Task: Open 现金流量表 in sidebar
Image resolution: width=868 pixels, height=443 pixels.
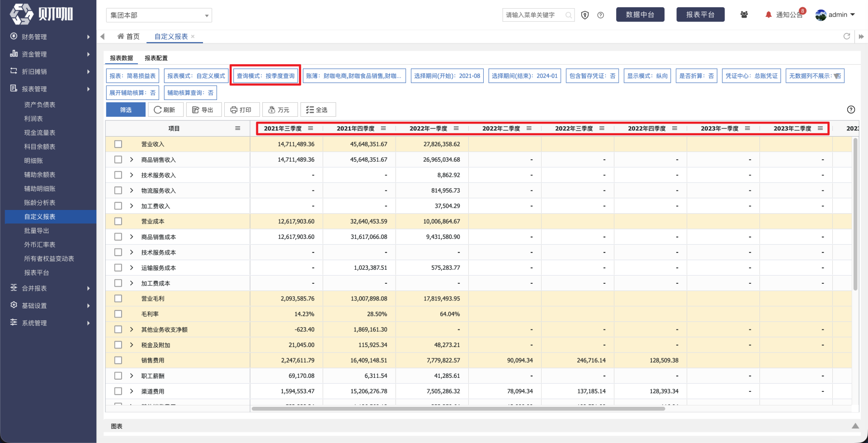Action: coord(40,133)
